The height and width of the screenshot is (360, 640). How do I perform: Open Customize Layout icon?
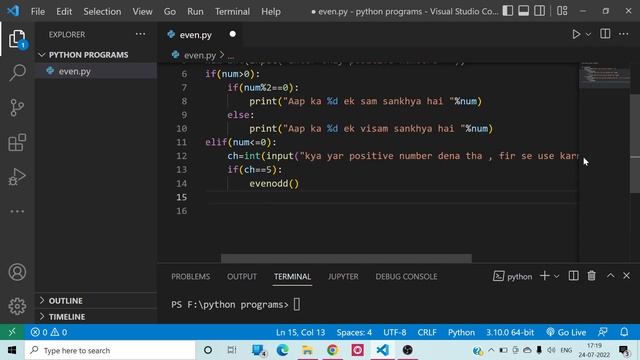click(562, 11)
